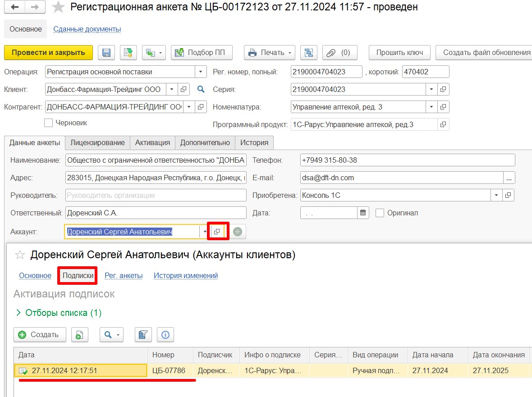Click the E-mail field ellipsis button
The width and height of the screenshot is (532, 397).
(x=509, y=178)
